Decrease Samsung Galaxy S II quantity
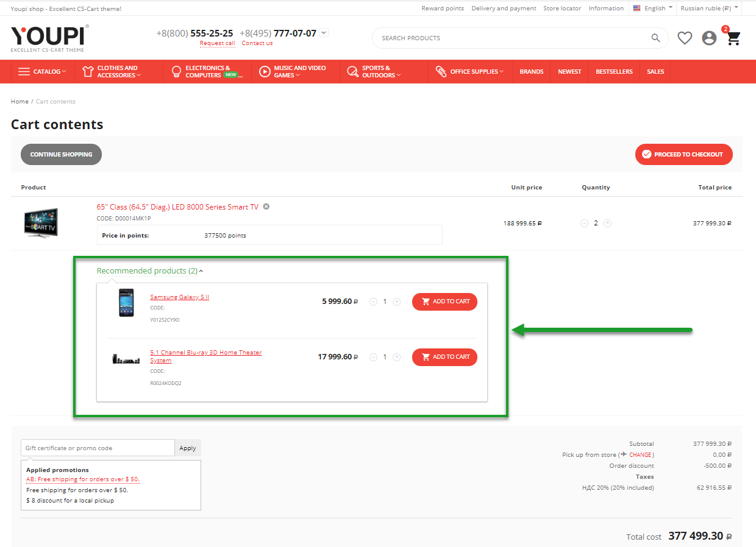Viewport: 756px width, 547px height. (373, 302)
